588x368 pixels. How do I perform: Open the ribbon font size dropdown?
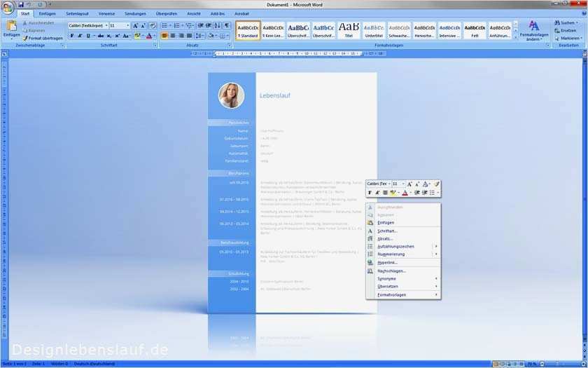coord(128,25)
